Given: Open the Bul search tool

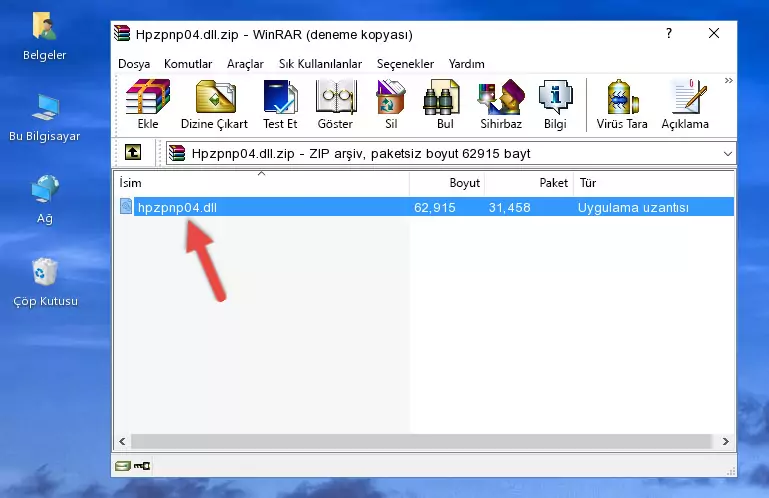Looking at the screenshot, I should tap(445, 105).
